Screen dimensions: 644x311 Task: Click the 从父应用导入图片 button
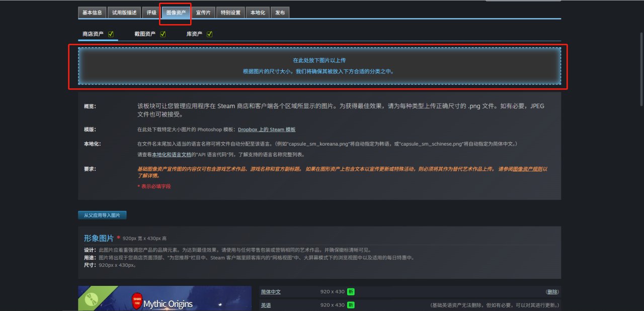[x=102, y=215]
